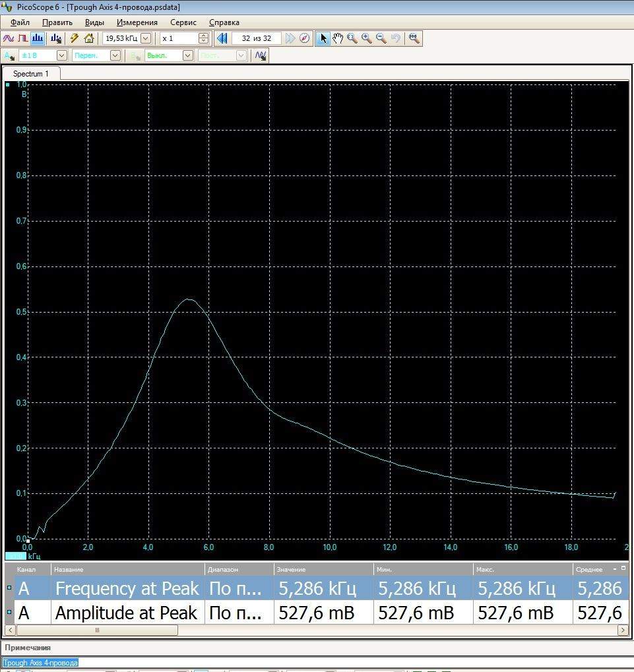Viewport: 634px width, 672px height.
Task: Select the hand pan tool
Action: tap(338, 38)
